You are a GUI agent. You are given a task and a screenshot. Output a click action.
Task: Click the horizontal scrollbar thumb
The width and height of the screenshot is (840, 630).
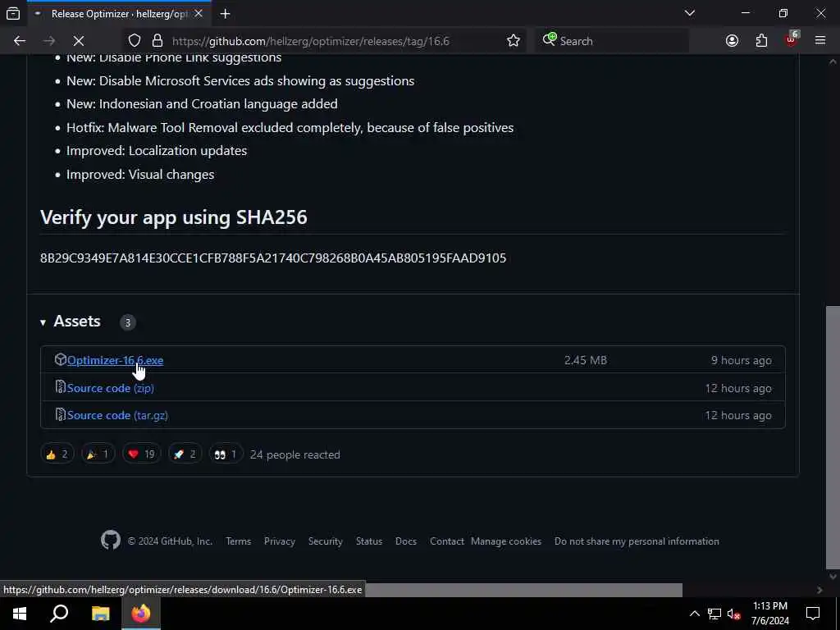click(x=524, y=590)
